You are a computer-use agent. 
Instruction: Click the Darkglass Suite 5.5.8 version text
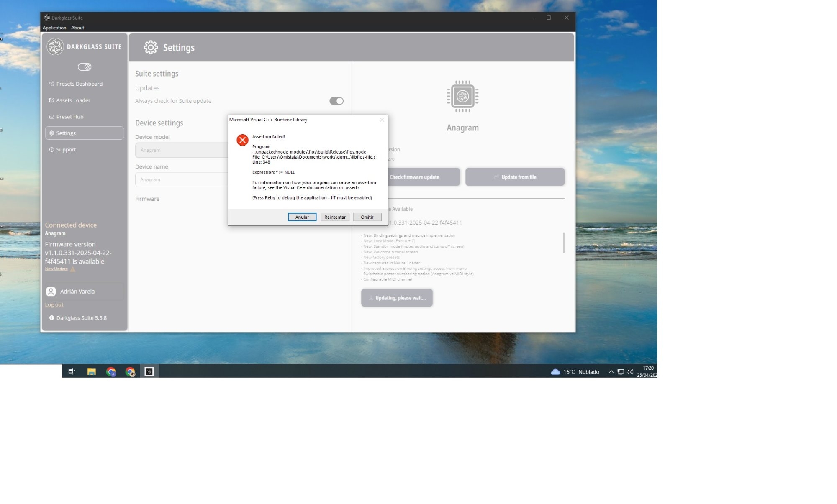tap(82, 318)
